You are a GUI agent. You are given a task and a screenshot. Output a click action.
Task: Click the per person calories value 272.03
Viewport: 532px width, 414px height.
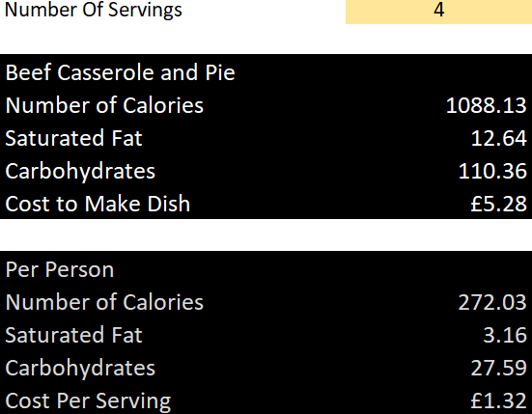tap(492, 302)
